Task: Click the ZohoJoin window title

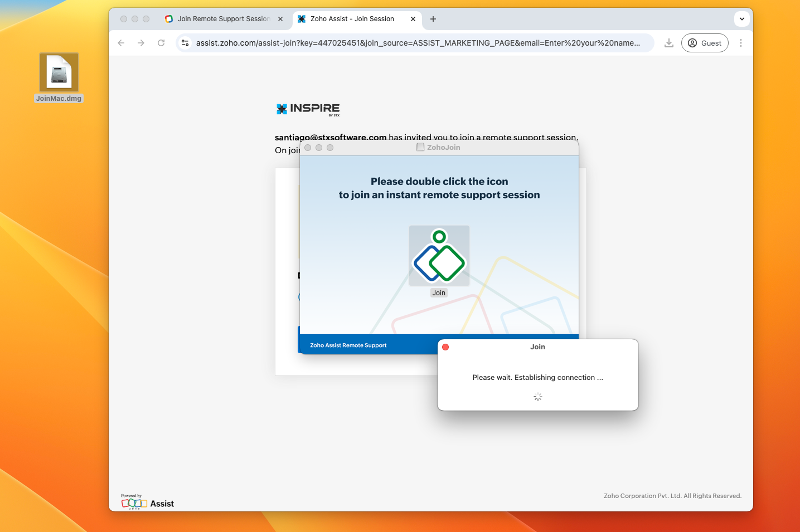Action: (x=444, y=148)
